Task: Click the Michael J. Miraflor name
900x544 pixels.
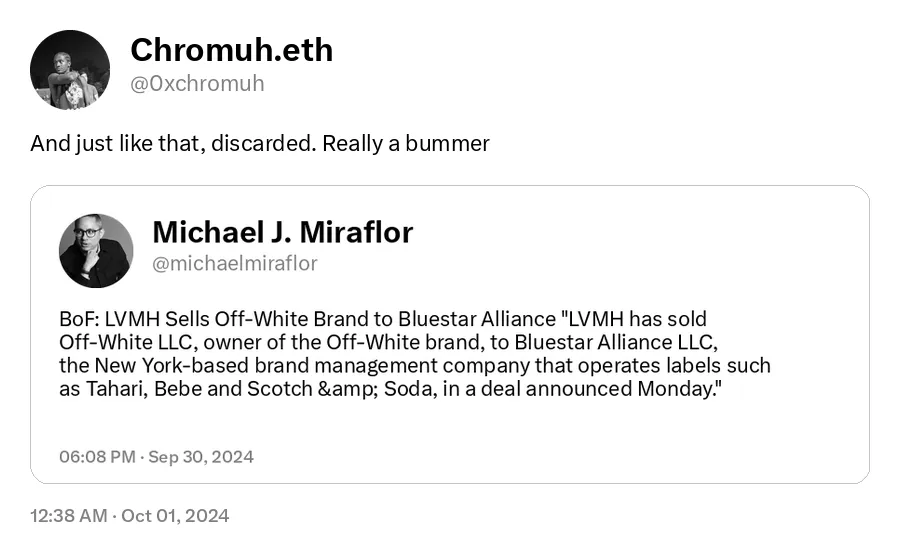Action: (282, 232)
